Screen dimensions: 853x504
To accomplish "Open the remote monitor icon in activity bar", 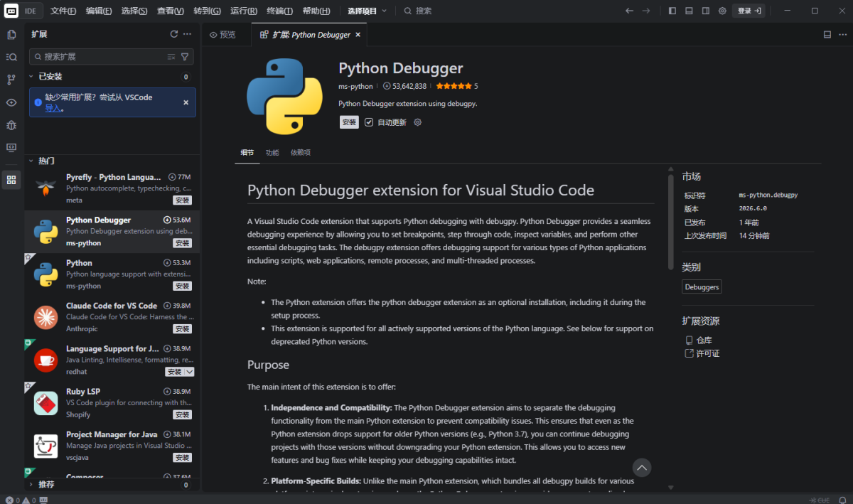I will coord(11,148).
